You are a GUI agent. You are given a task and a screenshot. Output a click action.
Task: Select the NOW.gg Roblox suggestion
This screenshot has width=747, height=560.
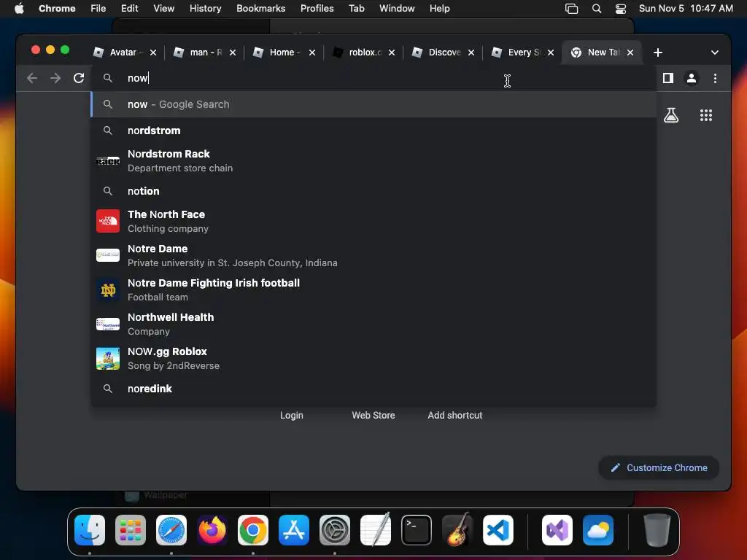pos(374,359)
